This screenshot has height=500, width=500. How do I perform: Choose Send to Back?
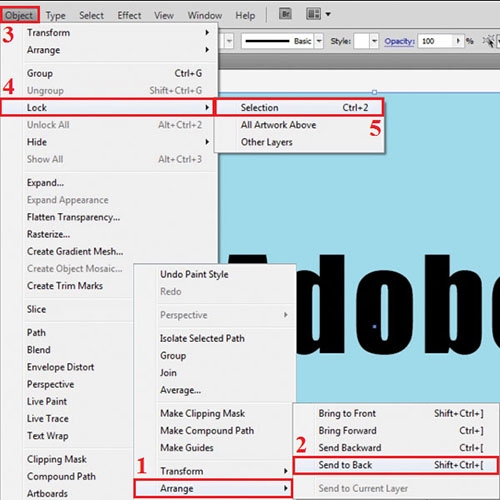coord(396,465)
